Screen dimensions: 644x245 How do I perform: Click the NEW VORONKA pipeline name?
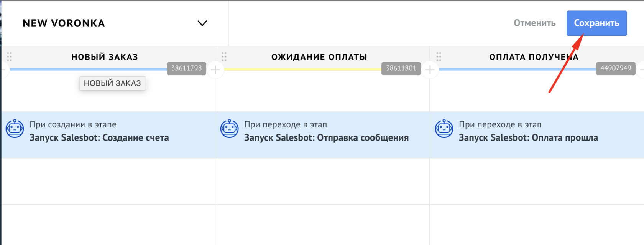coord(64,23)
